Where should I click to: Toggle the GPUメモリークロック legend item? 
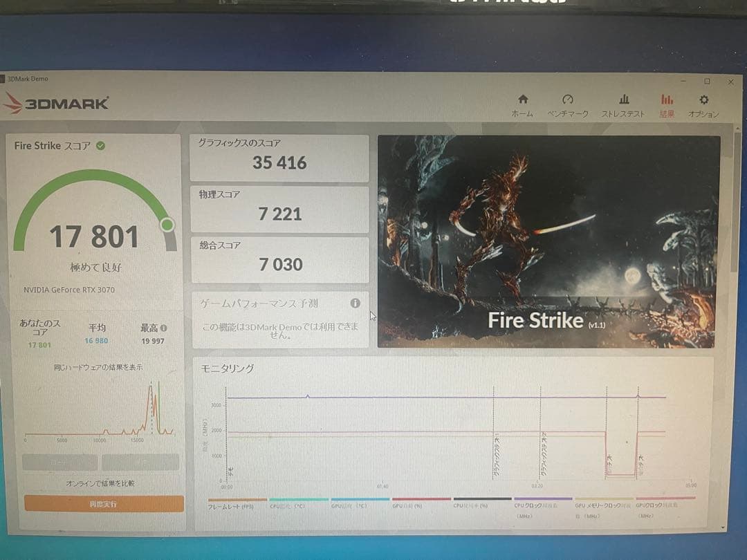(603, 509)
